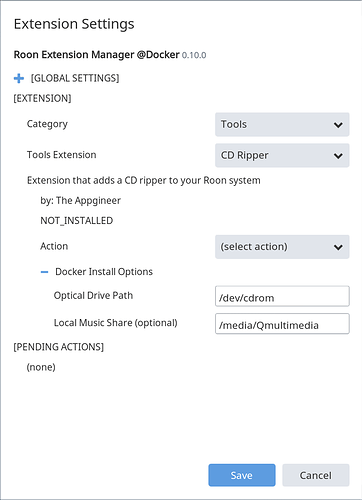Click the (none) pending actions entry
Image resolution: width=362 pixels, height=500 pixels.
[41, 367]
